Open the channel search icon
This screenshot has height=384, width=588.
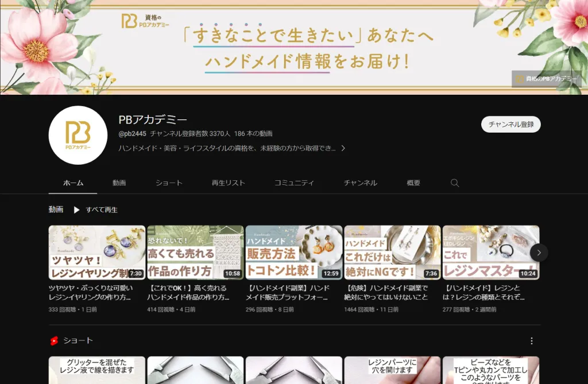454,183
